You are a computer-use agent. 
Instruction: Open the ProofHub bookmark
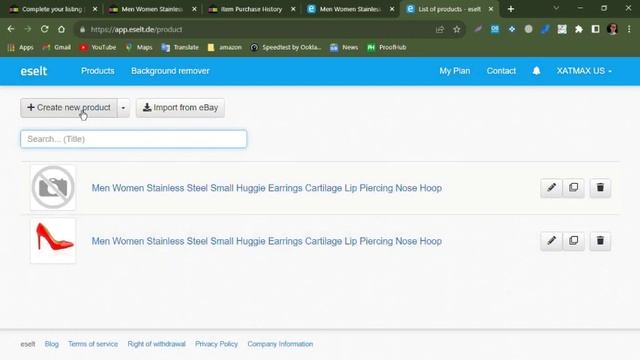pos(387,47)
